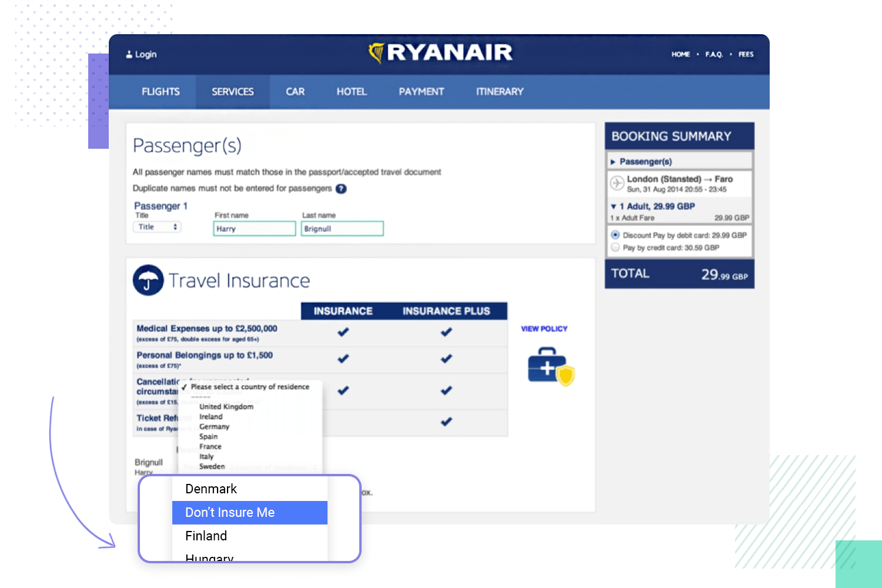This screenshot has width=882, height=588.
Task: Select France from country list
Action: pyautogui.click(x=211, y=446)
